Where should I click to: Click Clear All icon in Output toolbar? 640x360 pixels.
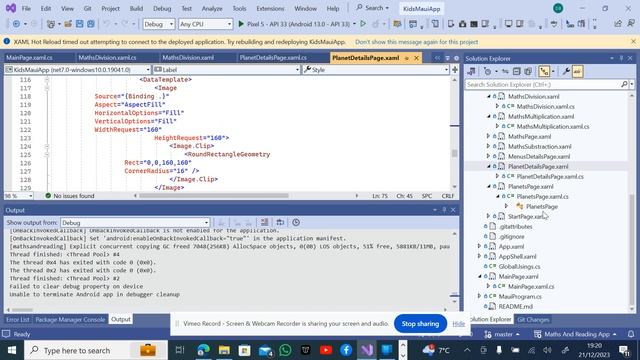(x=264, y=222)
